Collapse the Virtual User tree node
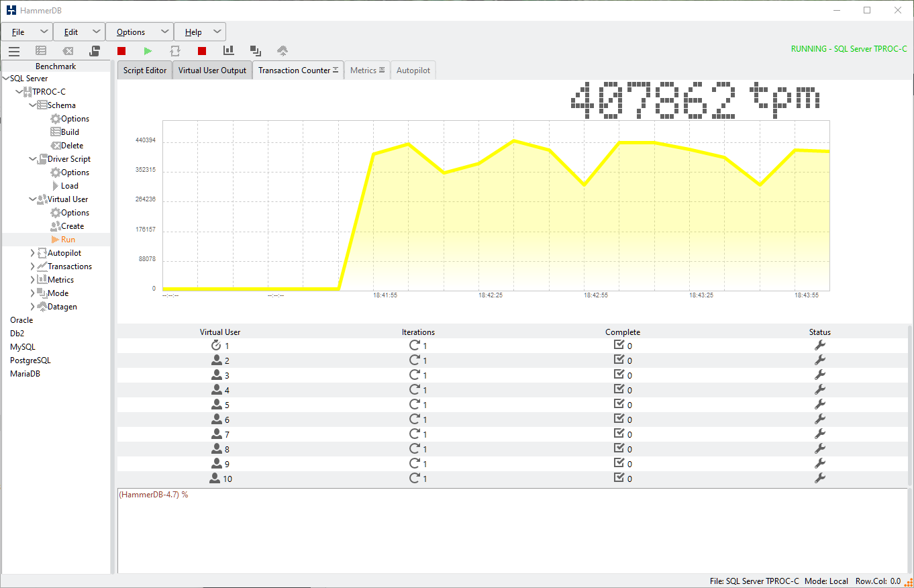 [x=33, y=199]
